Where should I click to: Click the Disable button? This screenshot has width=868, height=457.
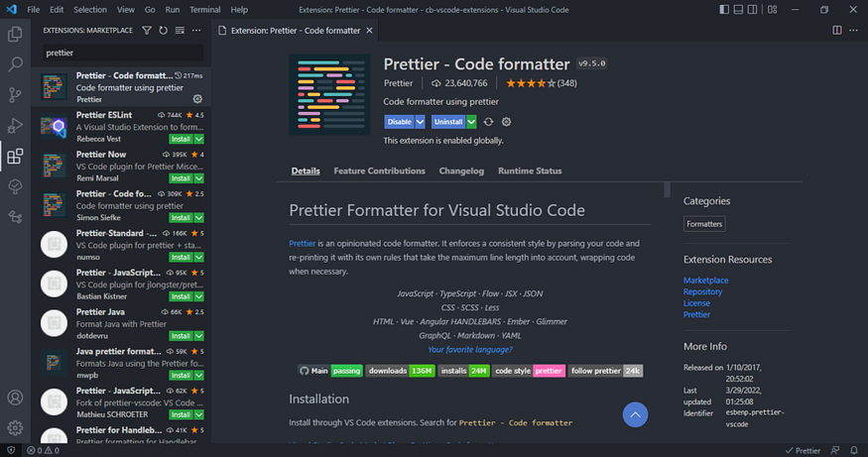click(x=399, y=122)
